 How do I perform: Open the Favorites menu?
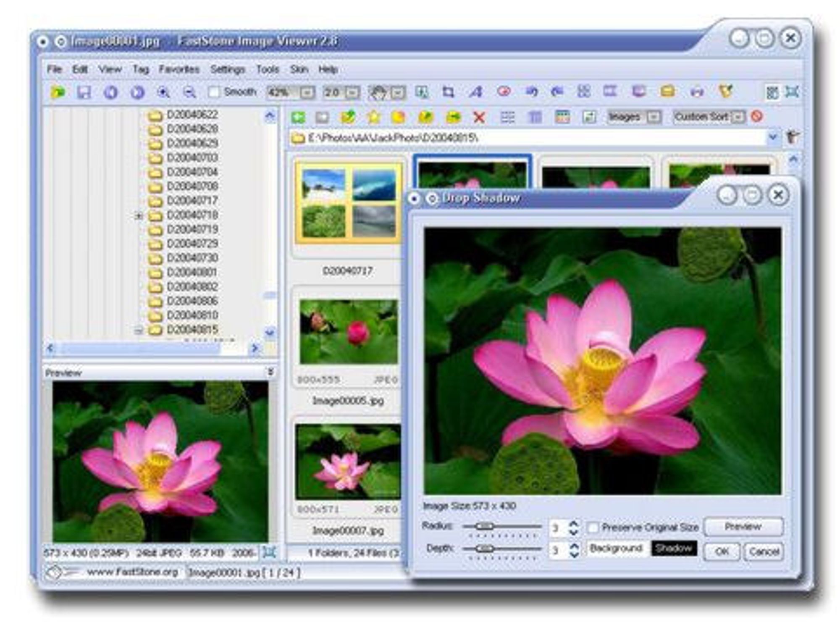(x=179, y=69)
